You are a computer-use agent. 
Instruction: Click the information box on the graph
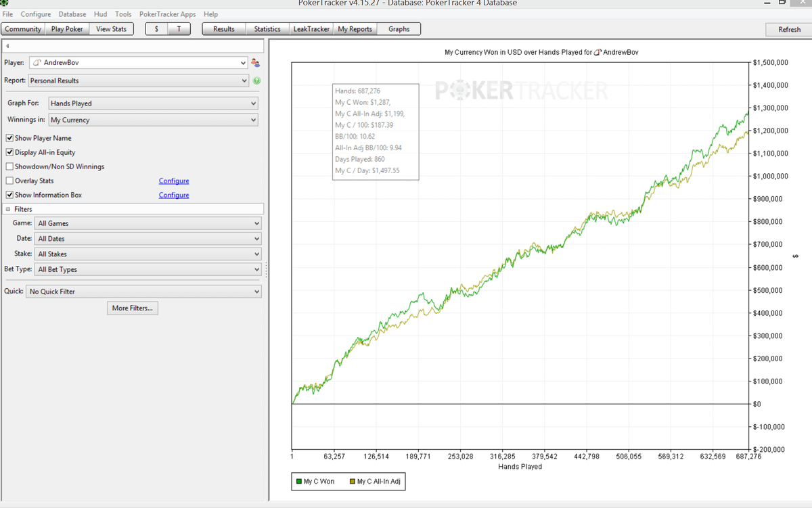tap(376, 131)
